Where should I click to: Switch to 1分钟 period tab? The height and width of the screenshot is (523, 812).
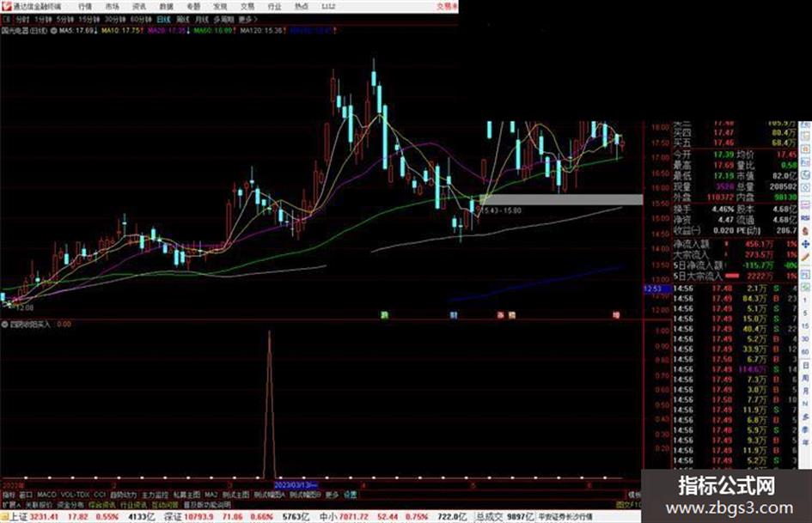(x=43, y=20)
